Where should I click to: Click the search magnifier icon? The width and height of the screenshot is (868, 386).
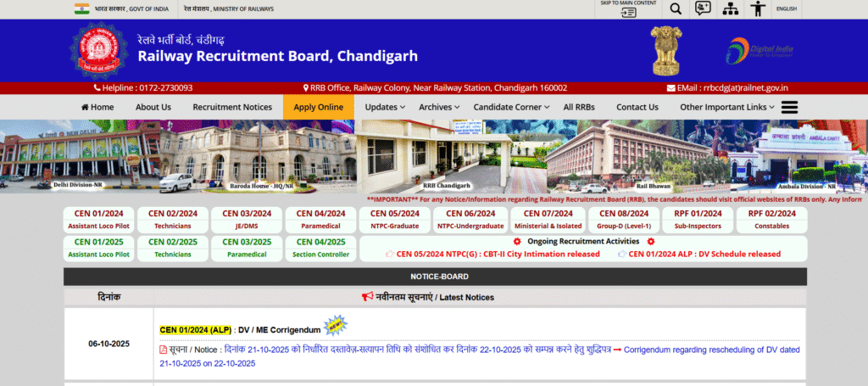point(676,8)
